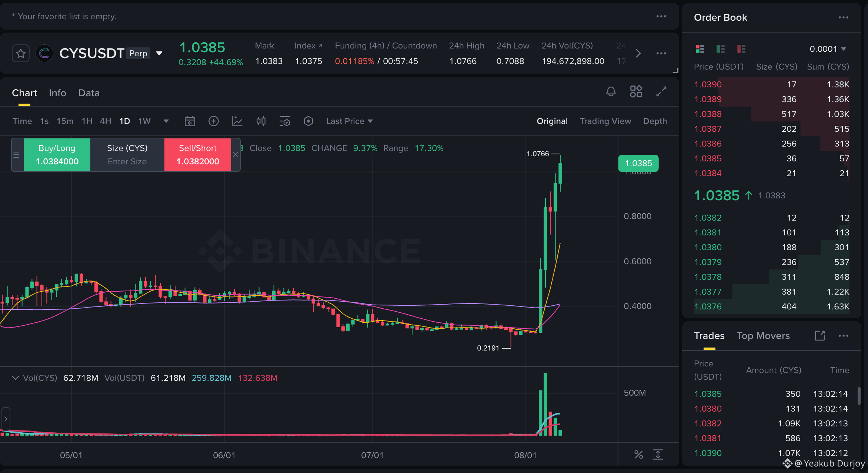The width and height of the screenshot is (868, 473).
Task: Toggle percentage scale on price axis
Action: pos(639,455)
